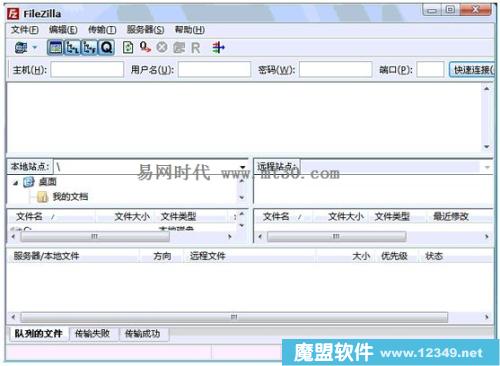Collapse the 桌面 tree node
This screenshot has height=366, width=500.
click(15, 183)
